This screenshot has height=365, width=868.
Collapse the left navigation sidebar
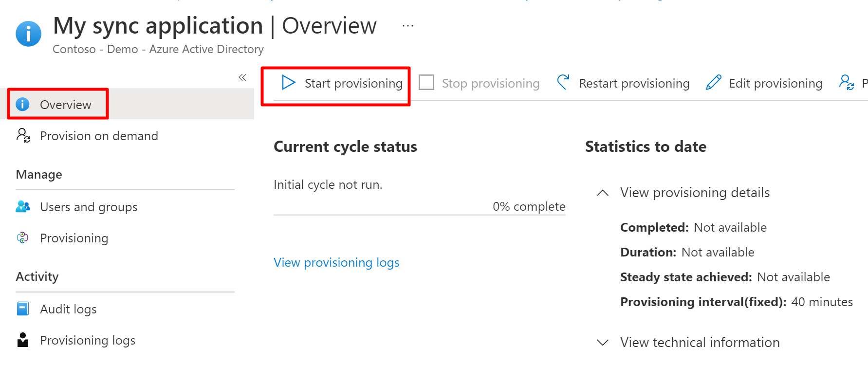pyautogui.click(x=242, y=77)
